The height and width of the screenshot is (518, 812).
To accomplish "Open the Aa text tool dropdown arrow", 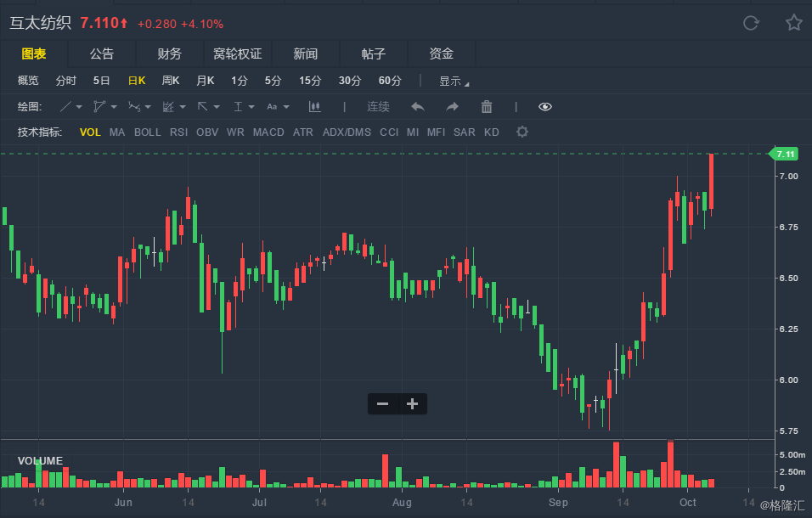I will click(x=286, y=107).
